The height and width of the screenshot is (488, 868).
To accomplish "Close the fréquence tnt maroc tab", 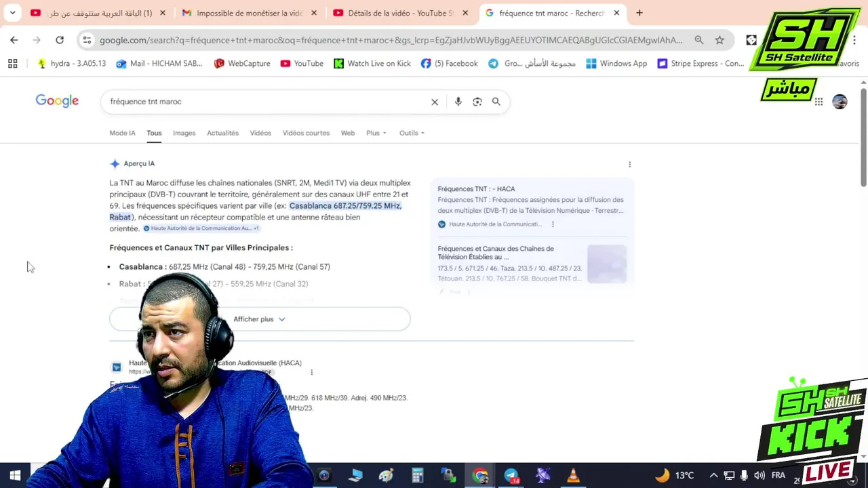I will (616, 13).
